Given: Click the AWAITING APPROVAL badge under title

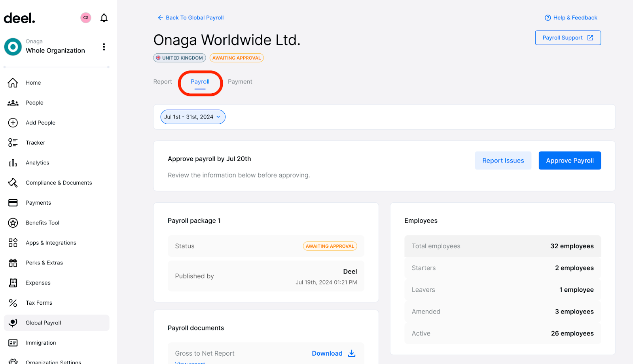Looking at the screenshot, I should click(x=237, y=58).
